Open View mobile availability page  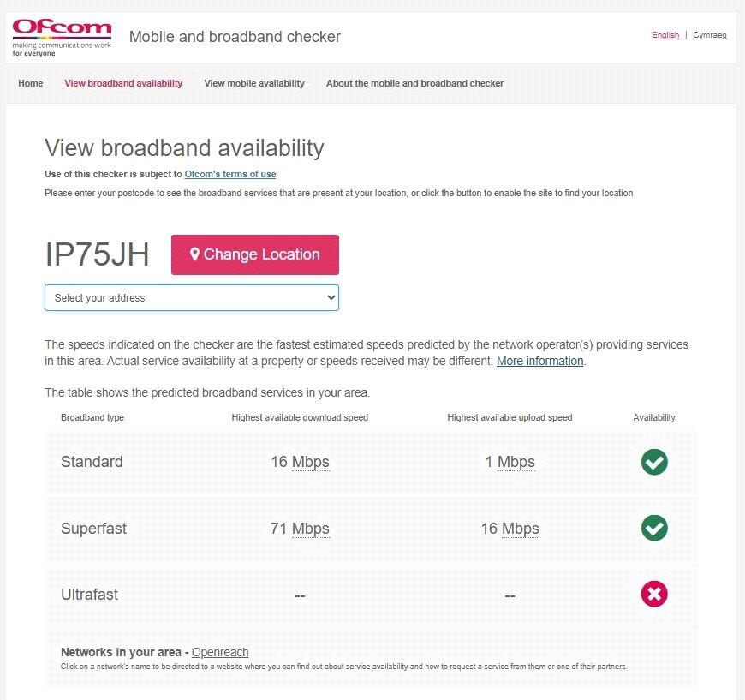(254, 84)
